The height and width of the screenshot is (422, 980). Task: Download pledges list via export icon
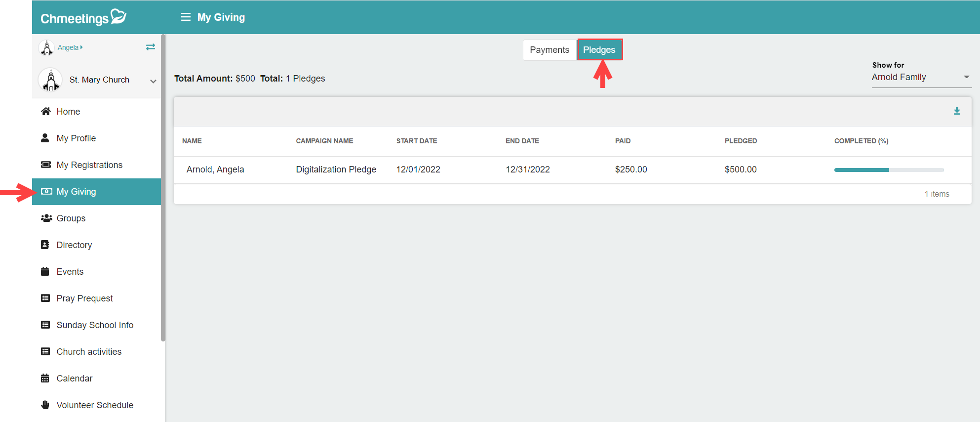point(957,111)
